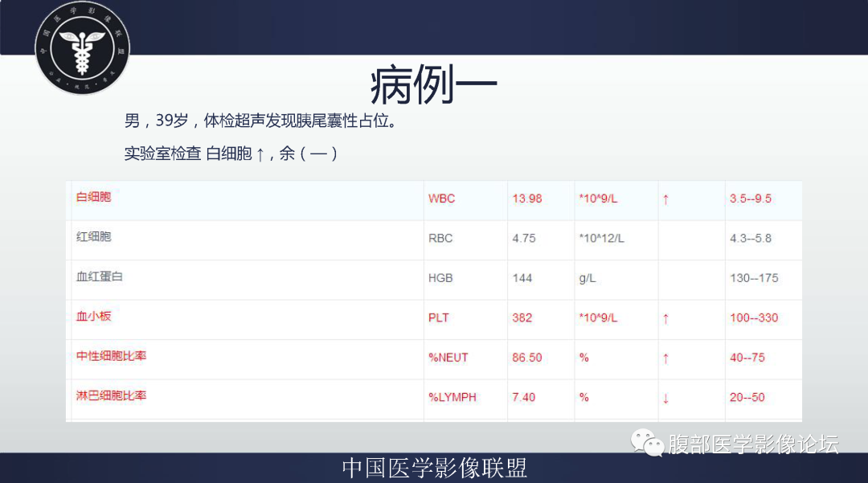Screen dimensions: 868x483
Task: Click the 淋巴细胞比率 row label
Action: pyautogui.click(x=111, y=395)
